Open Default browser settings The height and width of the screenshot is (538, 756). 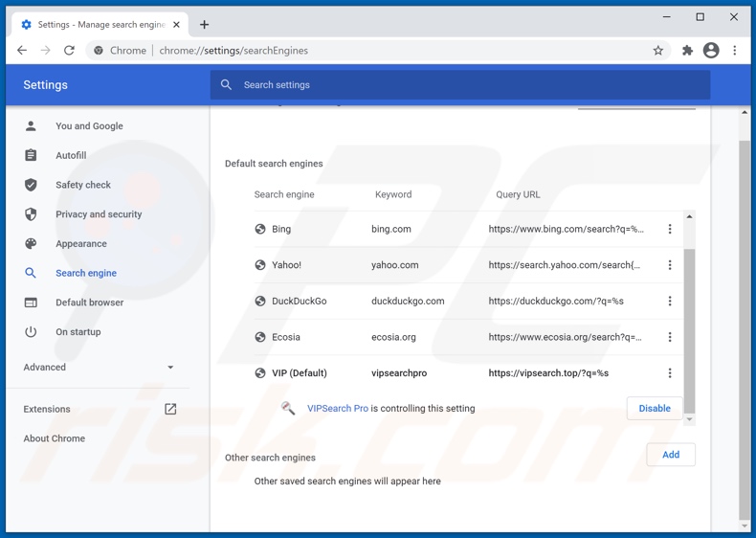[89, 303]
